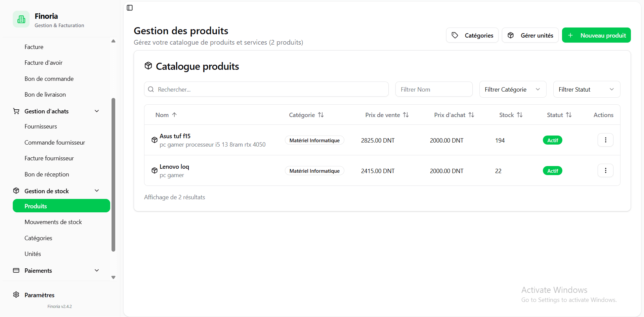Click Actif badge for Asus tuf f15
Image resolution: width=644 pixels, height=317 pixels.
[552, 140]
